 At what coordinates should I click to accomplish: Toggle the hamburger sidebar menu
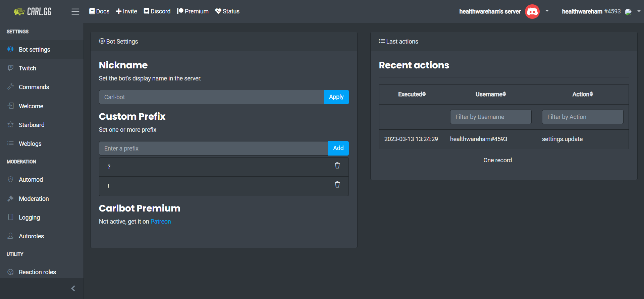(75, 11)
